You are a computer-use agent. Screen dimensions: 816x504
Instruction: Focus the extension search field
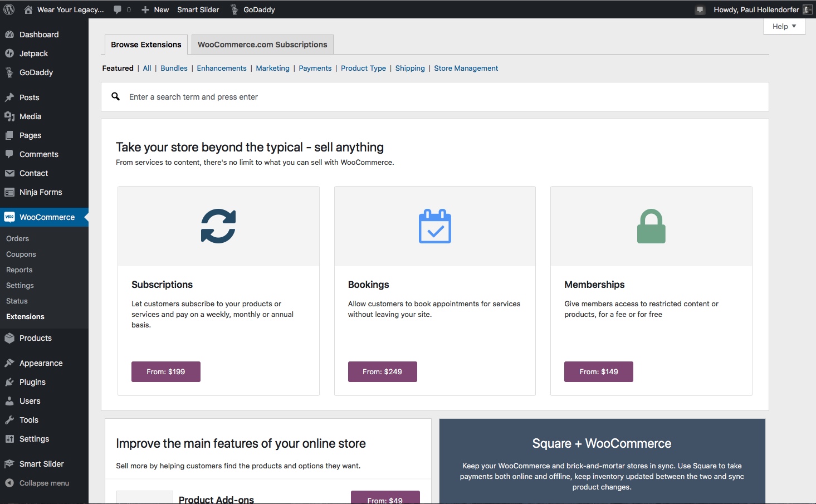[435, 97]
